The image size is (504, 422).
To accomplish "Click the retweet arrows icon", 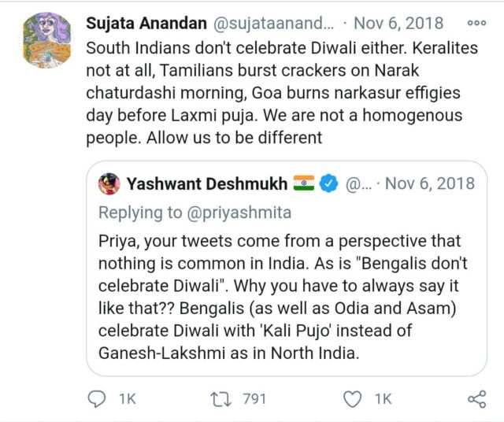I will [224, 399].
